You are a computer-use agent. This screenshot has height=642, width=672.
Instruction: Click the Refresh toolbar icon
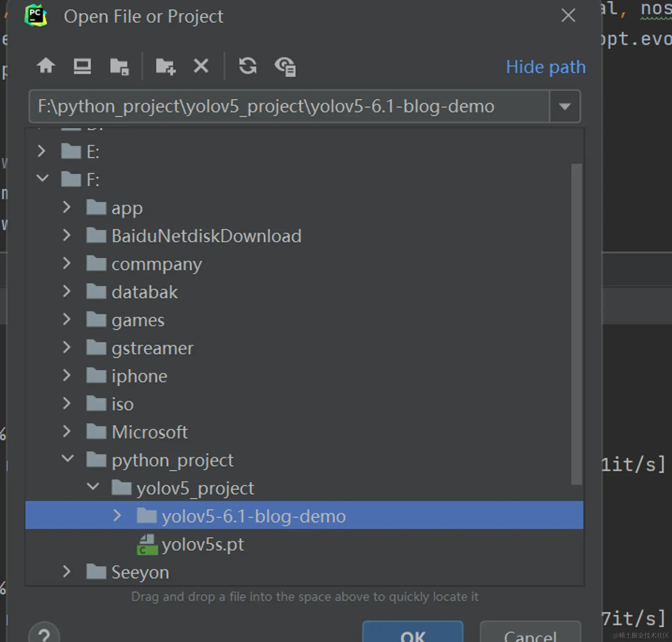pyautogui.click(x=247, y=66)
